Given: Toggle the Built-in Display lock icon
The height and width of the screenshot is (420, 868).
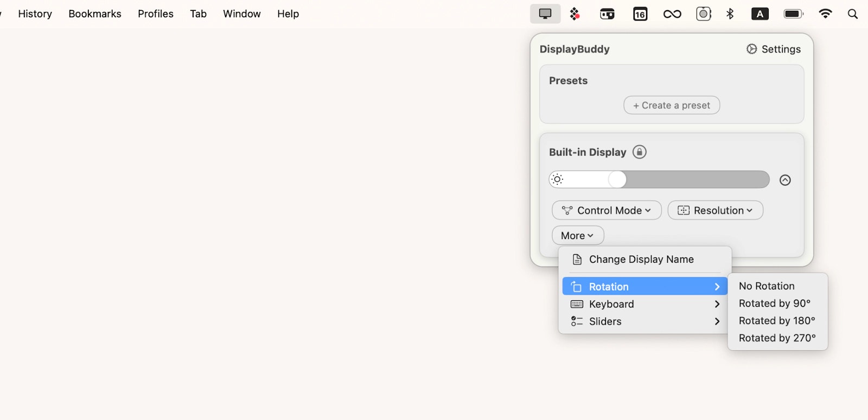Looking at the screenshot, I should coord(640,152).
